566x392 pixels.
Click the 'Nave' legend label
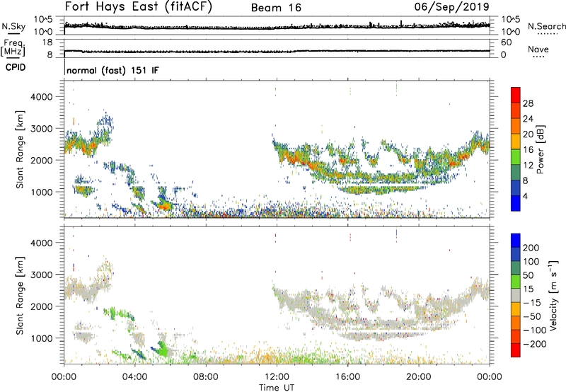(x=538, y=49)
